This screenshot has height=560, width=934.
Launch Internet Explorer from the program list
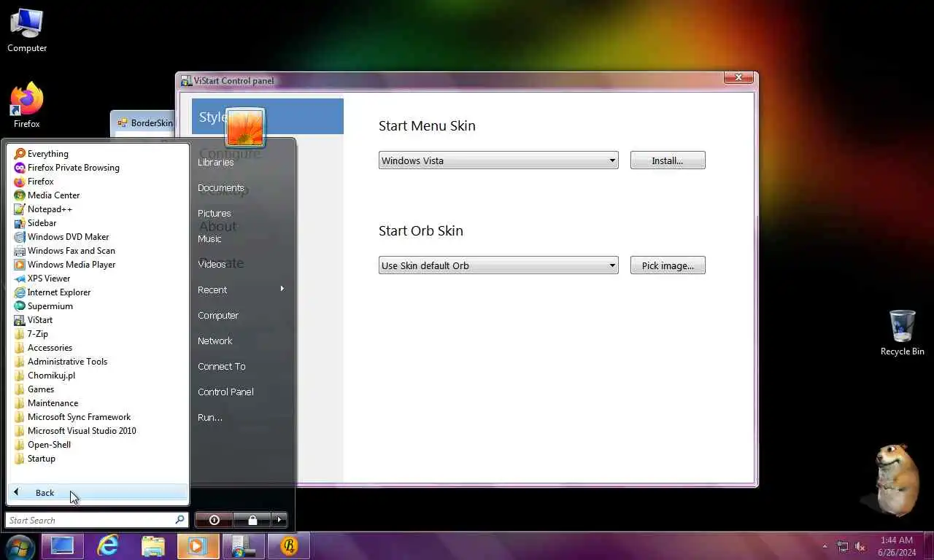click(52, 292)
